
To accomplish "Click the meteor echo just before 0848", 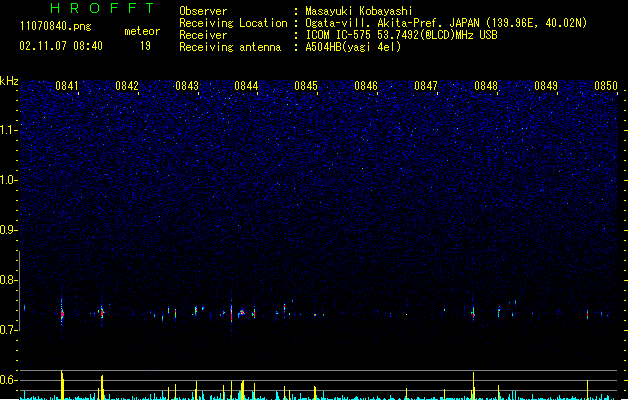I will tap(473, 312).
